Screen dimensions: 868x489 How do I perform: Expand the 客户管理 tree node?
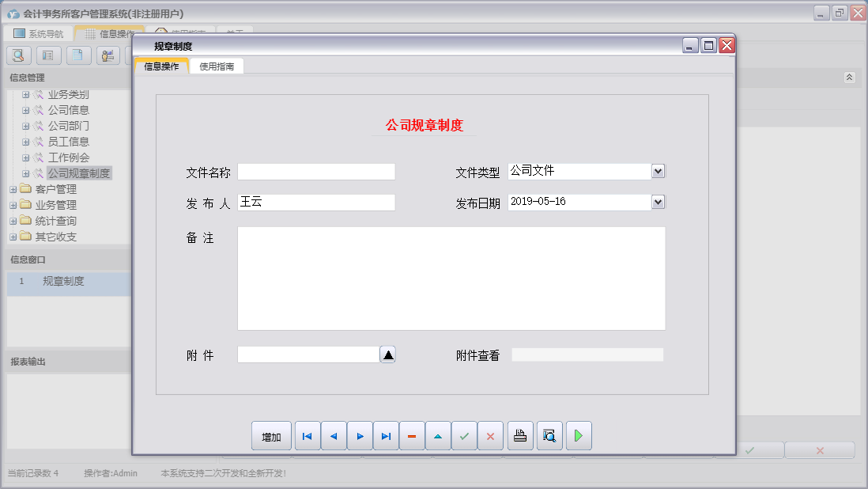click(x=14, y=188)
